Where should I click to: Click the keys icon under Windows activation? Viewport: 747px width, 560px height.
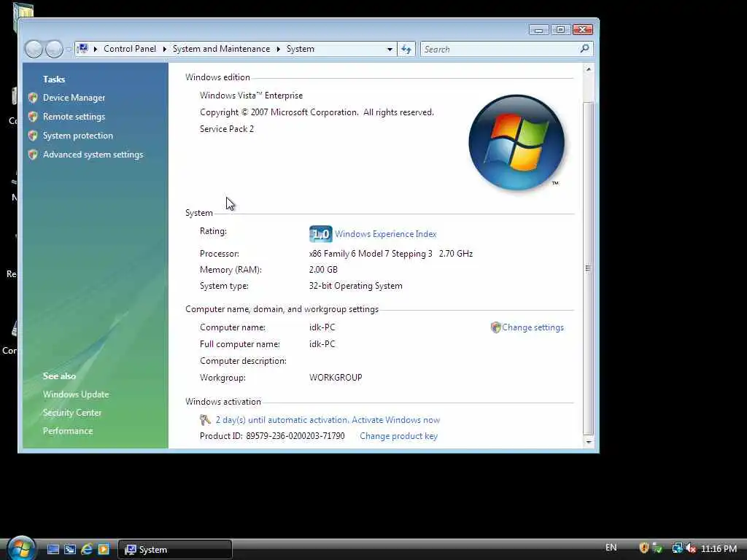tap(205, 419)
